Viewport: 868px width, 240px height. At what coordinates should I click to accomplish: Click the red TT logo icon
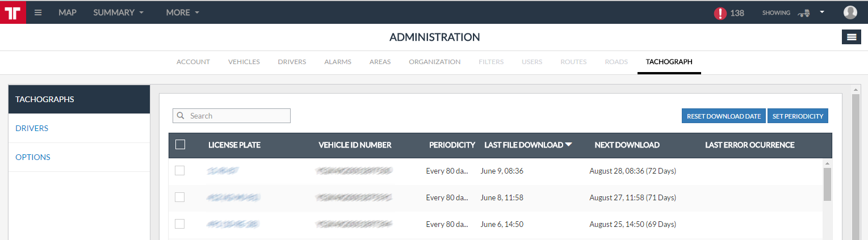click(12, 12)
